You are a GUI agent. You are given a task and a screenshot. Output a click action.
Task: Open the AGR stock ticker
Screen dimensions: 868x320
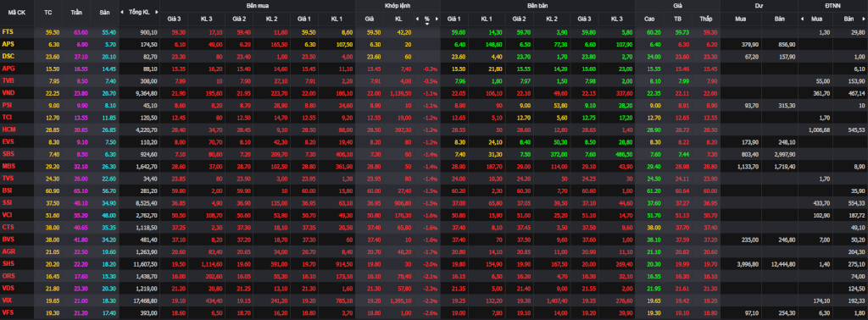8,251
